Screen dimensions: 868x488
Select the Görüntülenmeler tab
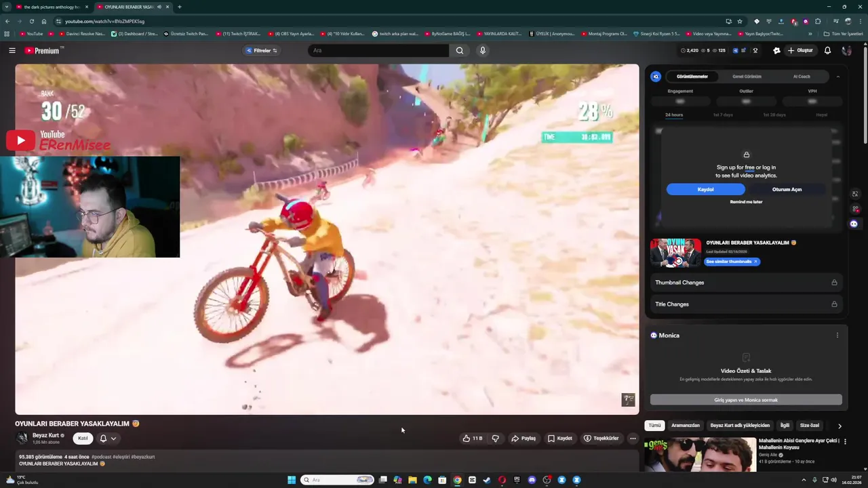point(692,77)
